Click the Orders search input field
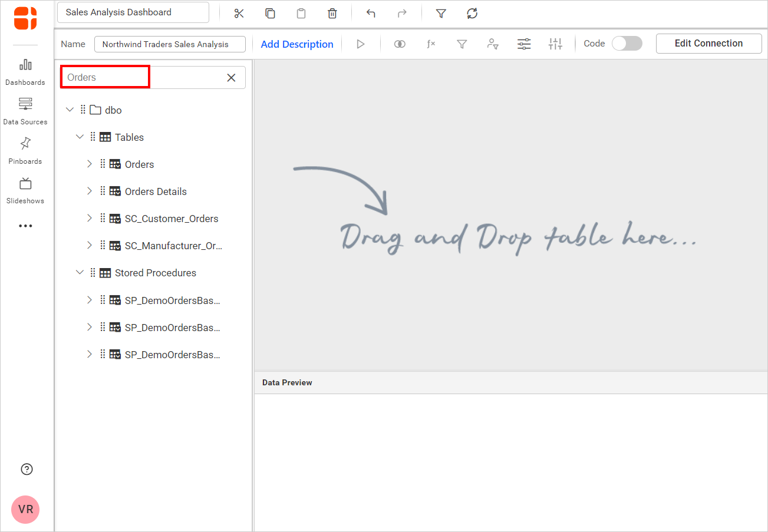This screenshot has width=768, height=532. [106, 78]
